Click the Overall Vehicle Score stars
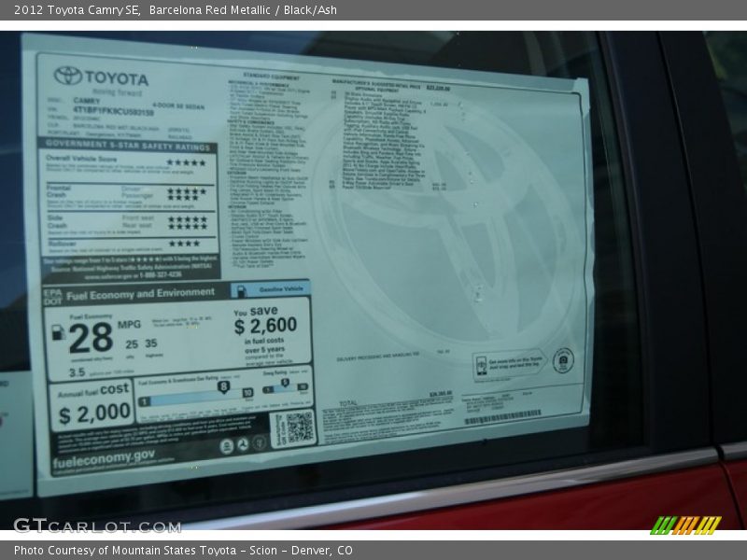Screen dimensions: 747x560 tap(186, 162)
